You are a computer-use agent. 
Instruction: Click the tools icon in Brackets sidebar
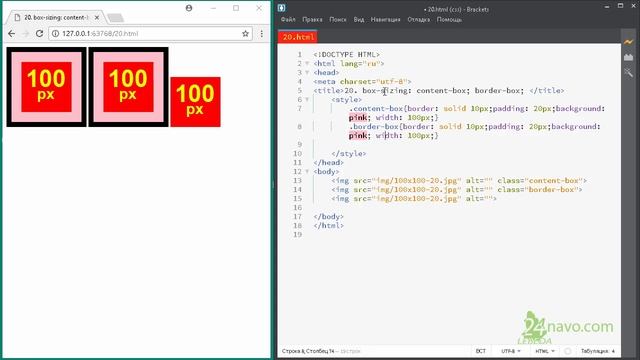click(628, 73)
